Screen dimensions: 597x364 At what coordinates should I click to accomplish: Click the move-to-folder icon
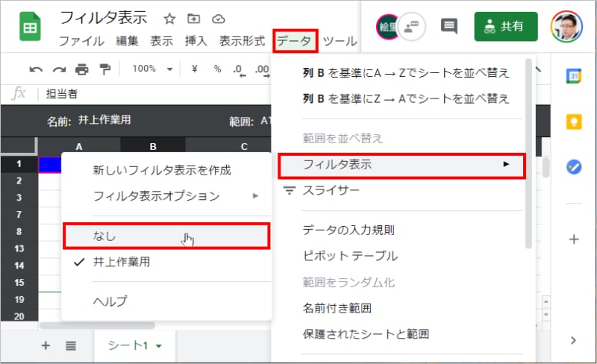click(194, 19)
